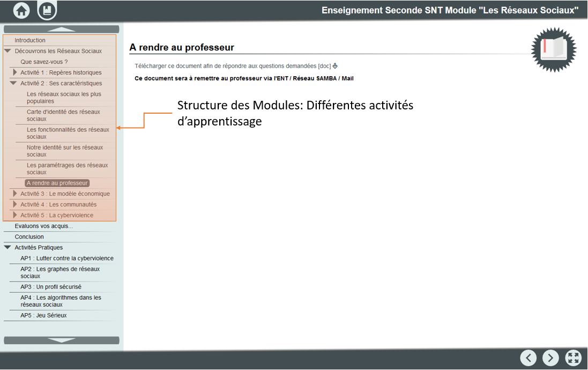Click the book badge icon at top right
Image resolution: width=588 pixels, height=370 pixels.
(554, 49)
